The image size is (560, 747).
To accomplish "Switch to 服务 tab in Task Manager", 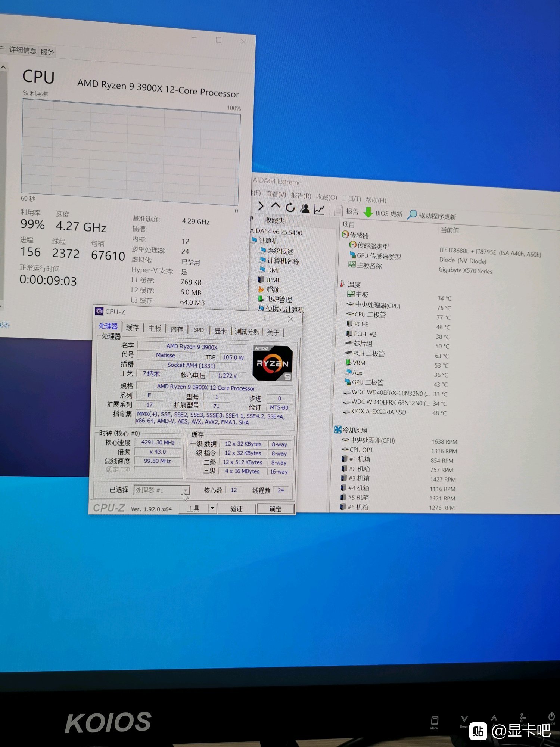I will [x=47, y=52].
